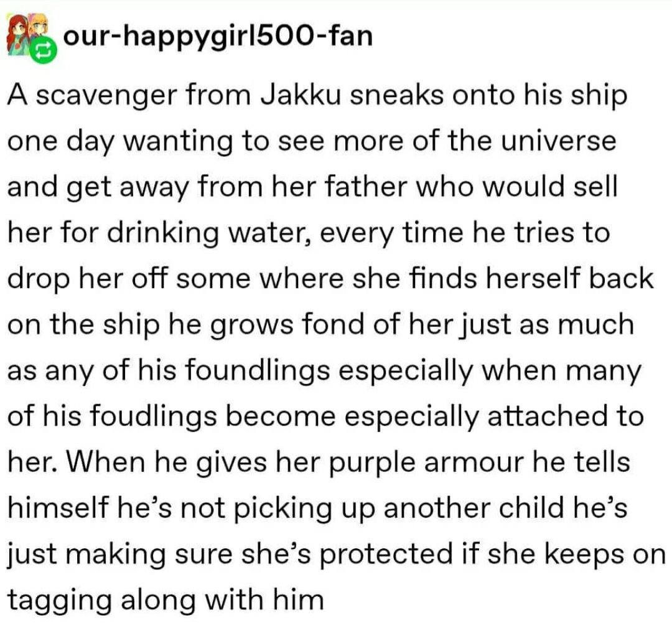Click the word "especially" after "foundlings"

406,371
